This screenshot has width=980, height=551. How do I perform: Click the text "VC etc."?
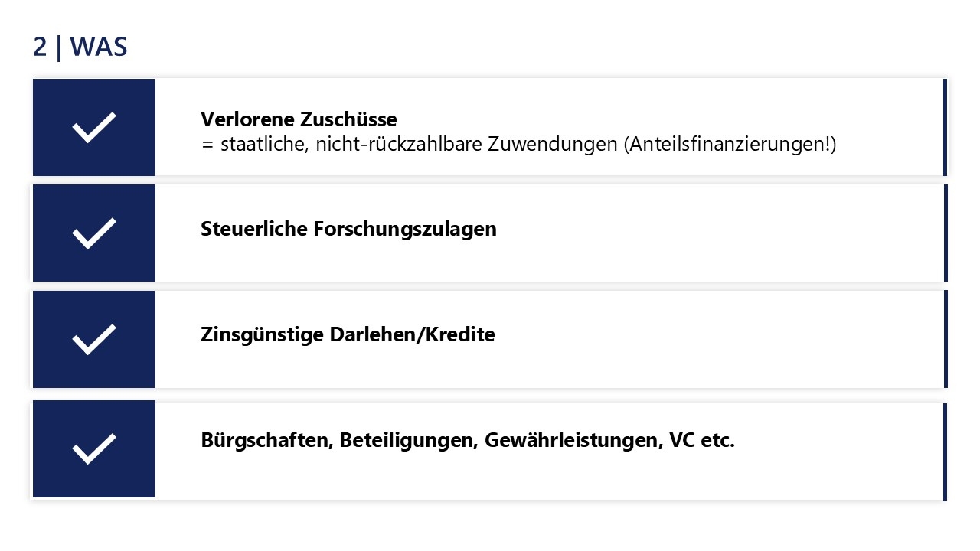[x=701, y=441]
